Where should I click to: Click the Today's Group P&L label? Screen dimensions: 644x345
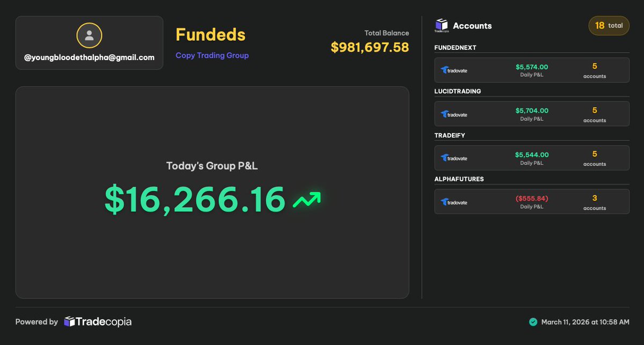click(212, 166)
